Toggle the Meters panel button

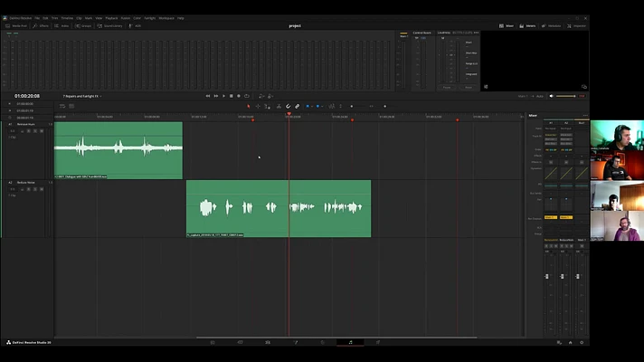pos(527,26)
